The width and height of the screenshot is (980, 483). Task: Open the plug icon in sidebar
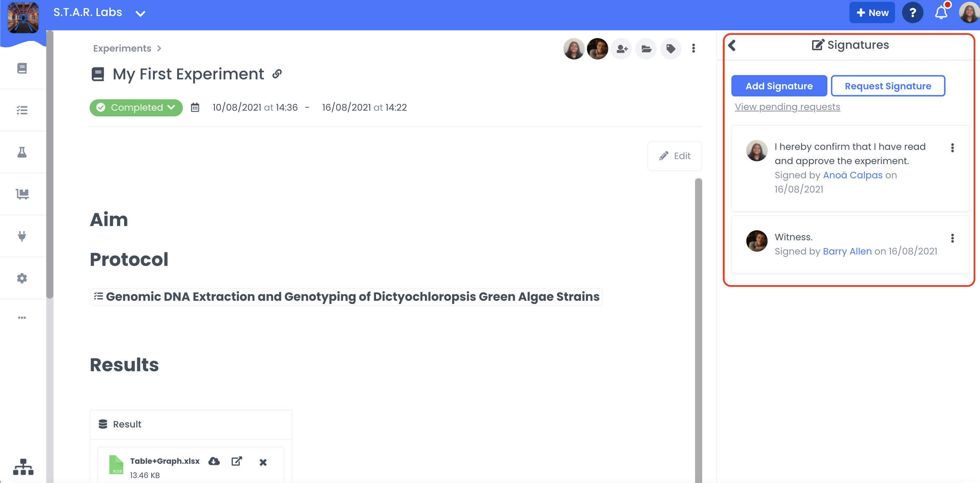(x=22, y=236)
